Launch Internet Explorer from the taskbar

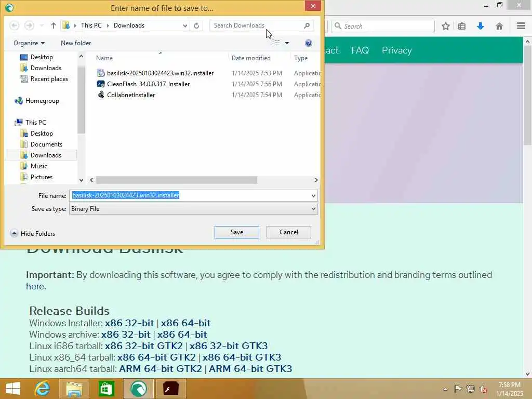[x=43, y=389]
